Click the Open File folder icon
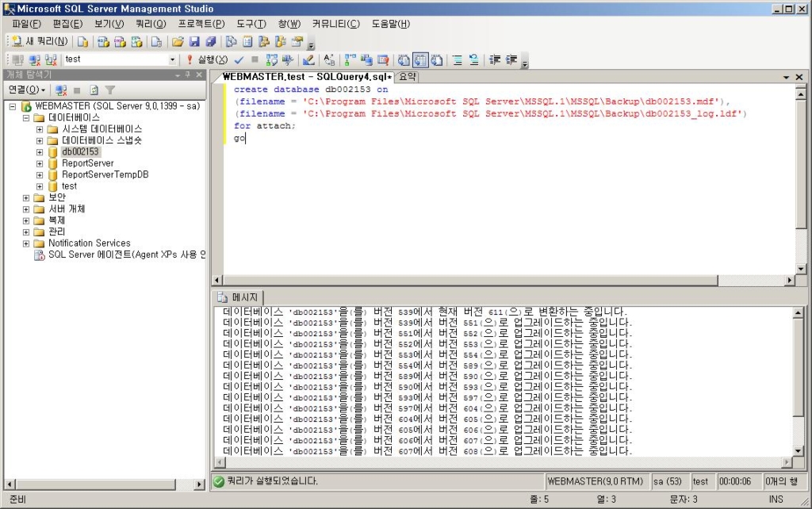The height and width of the screenshot is (509, 812). pos(178,42)
